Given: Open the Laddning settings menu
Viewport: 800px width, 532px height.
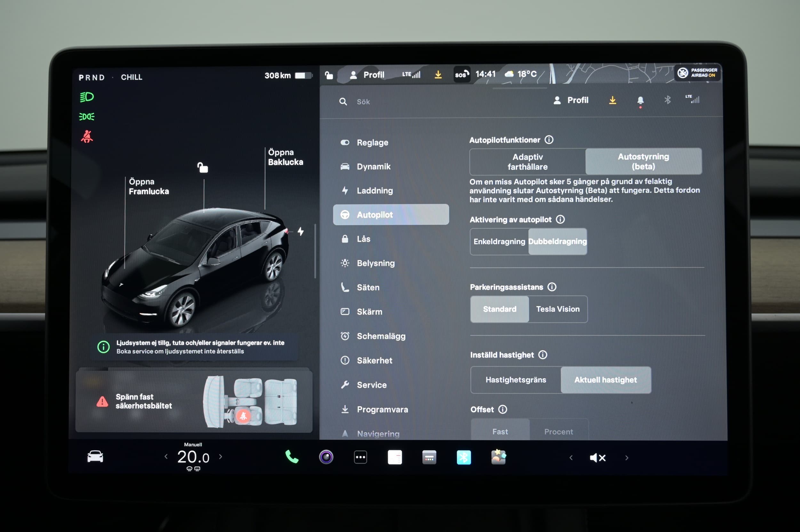Looking at the screenshot, I should (391, 191).
